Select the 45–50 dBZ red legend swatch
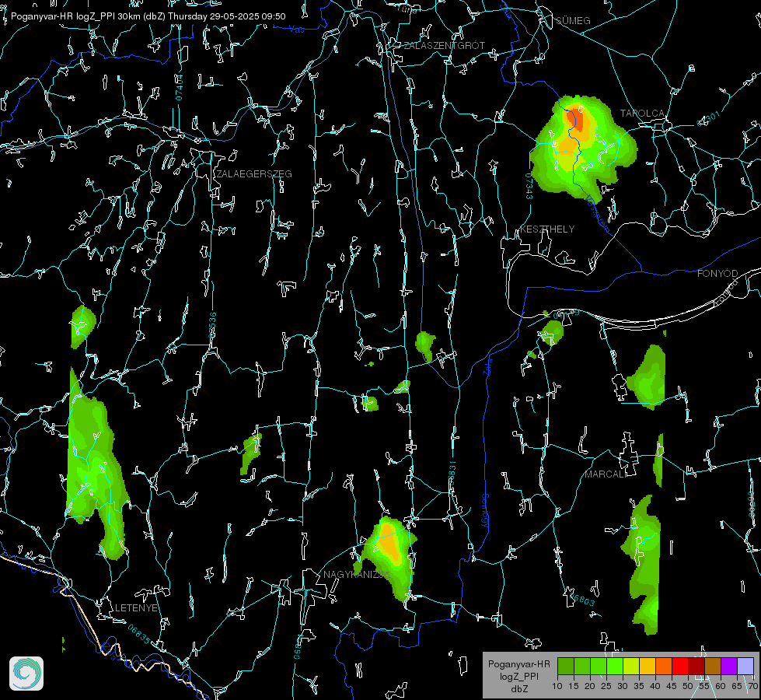This screenshot has height=700, width=761. [x=680, y=666]
